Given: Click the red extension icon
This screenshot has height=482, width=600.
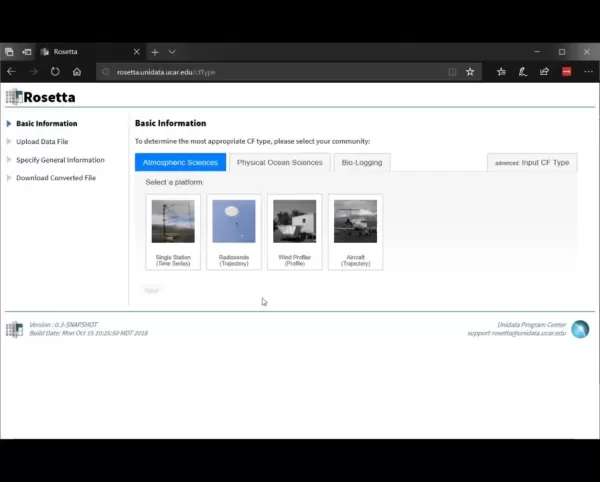Looking at the screenshot, I should point(567,72).
